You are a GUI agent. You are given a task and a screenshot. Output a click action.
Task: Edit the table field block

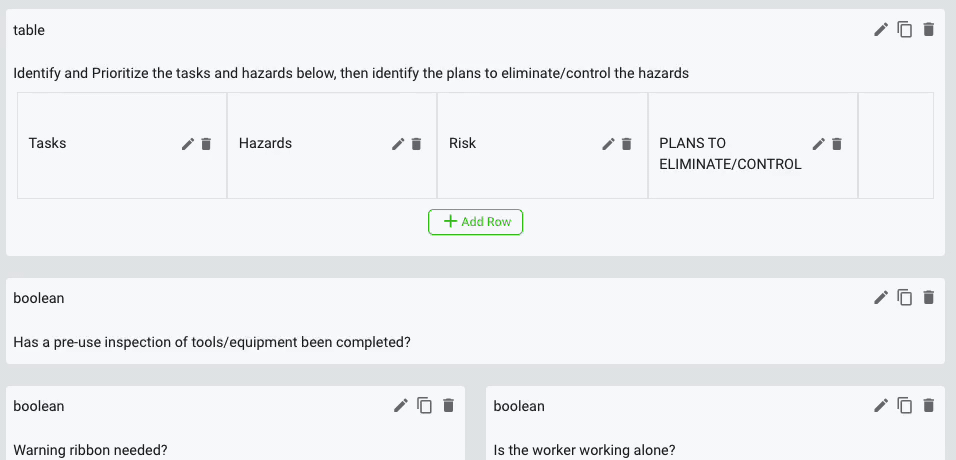tap(881, 30)
